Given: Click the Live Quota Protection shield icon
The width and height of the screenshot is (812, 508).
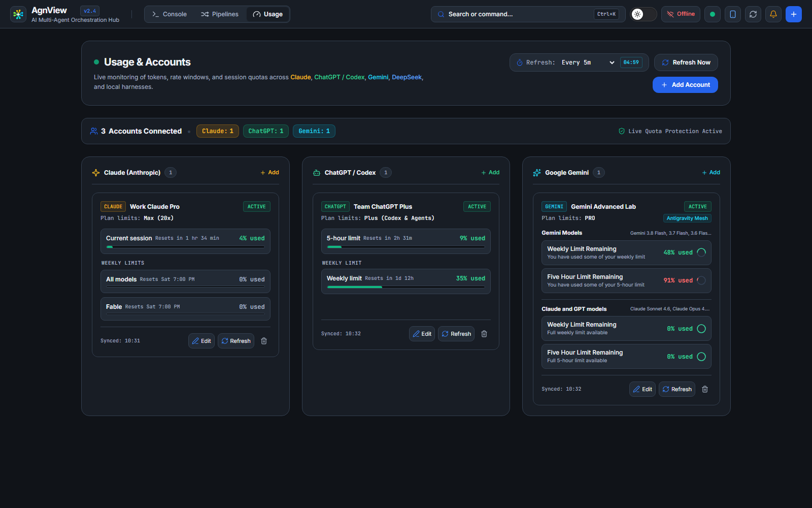Looking at the screenshot, I should pyautogui.click(x=622, y=131).
